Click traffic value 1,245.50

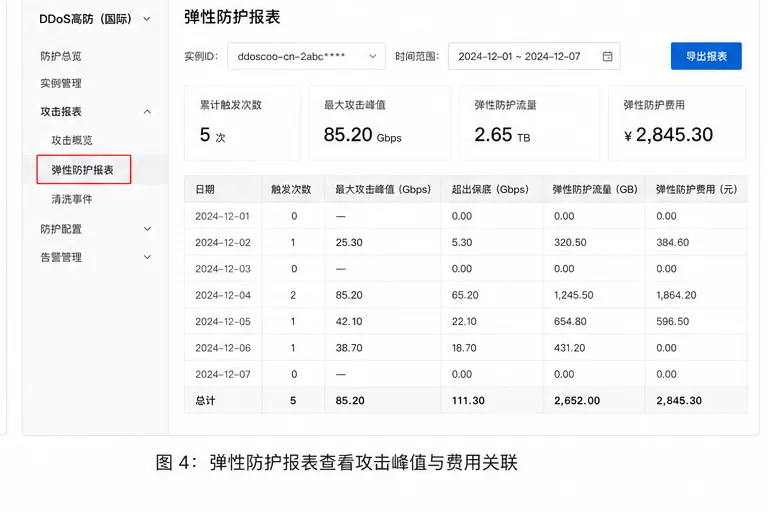click(x=574, y=295)
